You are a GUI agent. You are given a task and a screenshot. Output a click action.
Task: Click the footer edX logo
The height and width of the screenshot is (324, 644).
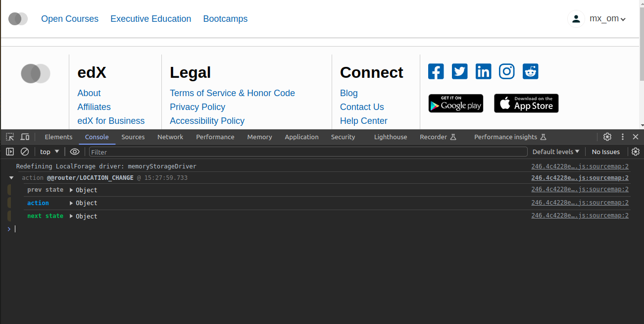tap(36, 73)
